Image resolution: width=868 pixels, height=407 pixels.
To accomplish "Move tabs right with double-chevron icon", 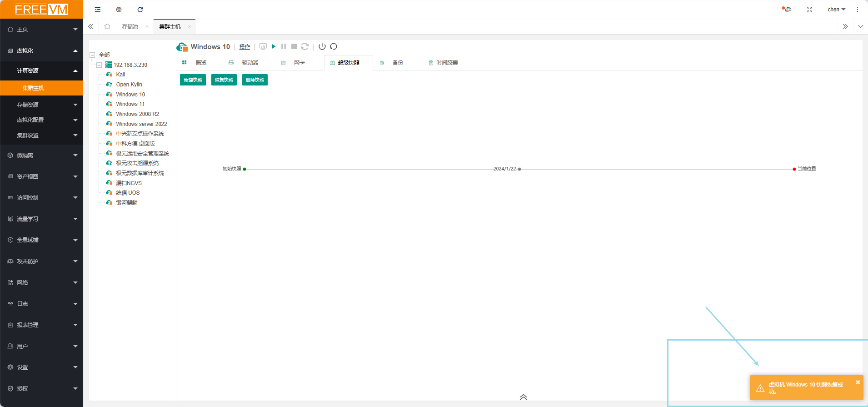I will point(845,26).
